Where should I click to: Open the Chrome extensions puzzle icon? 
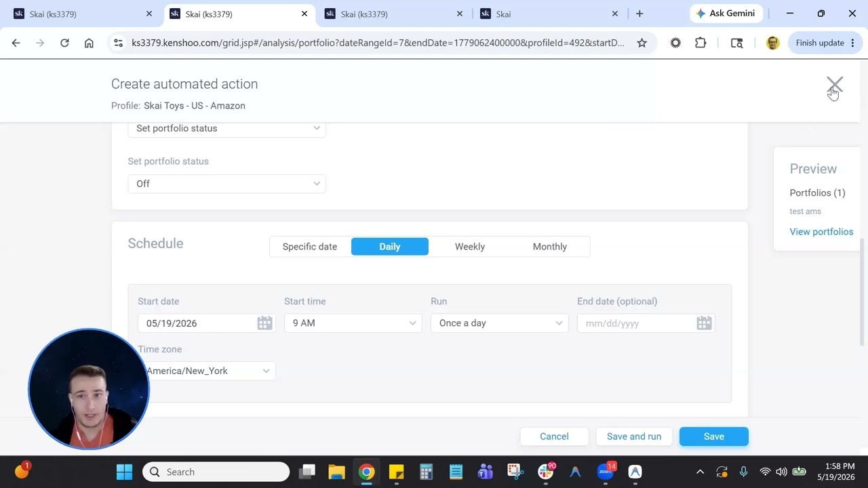coord(701,43)
